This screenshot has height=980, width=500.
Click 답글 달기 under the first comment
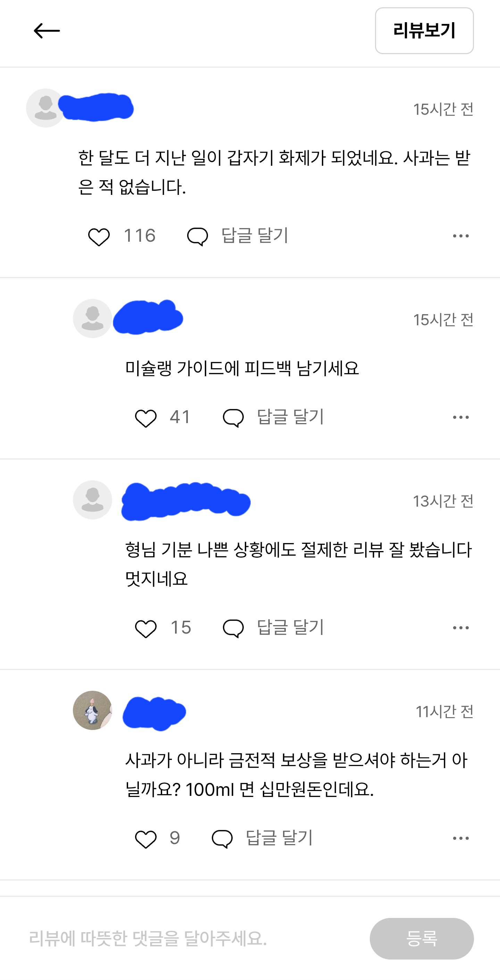click(x=255, y=235)
